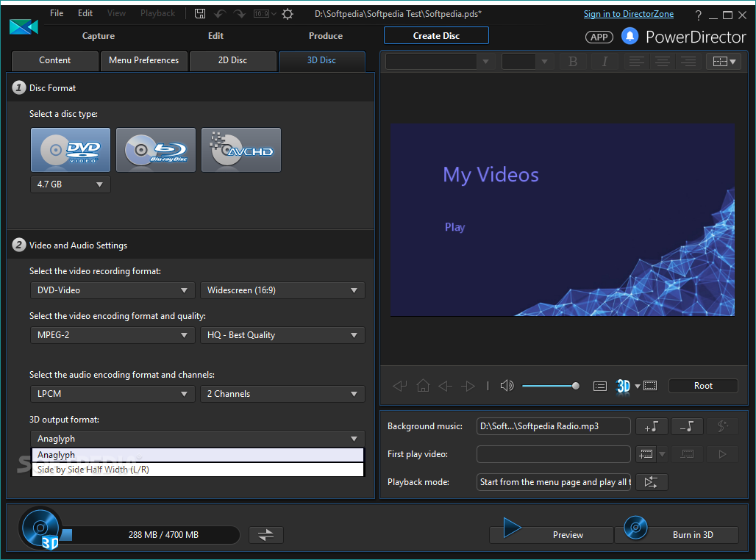
Task: Open playback mode settings icon
Action: pos(652,482)
